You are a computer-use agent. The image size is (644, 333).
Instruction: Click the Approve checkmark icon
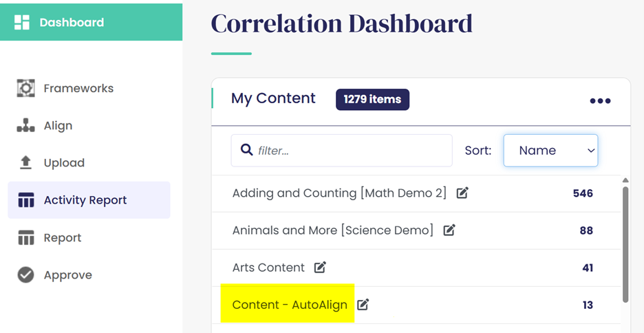point(26,275)
